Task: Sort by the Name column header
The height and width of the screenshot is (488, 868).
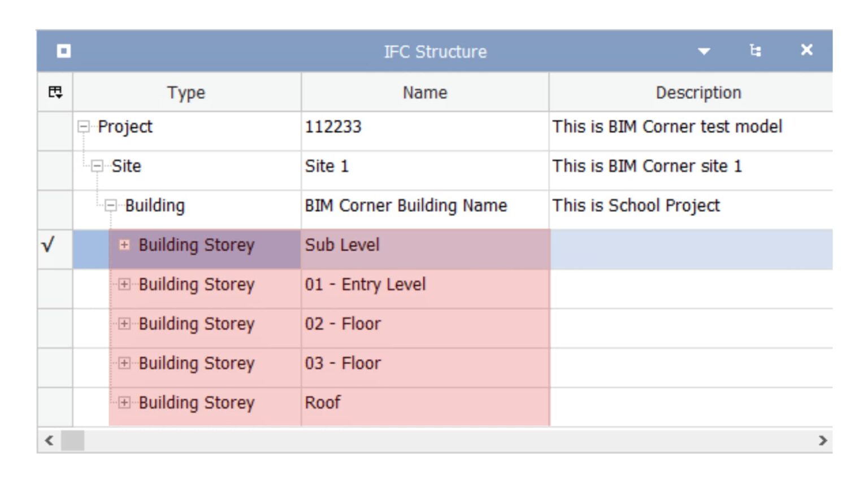Action: pos(424,92)
